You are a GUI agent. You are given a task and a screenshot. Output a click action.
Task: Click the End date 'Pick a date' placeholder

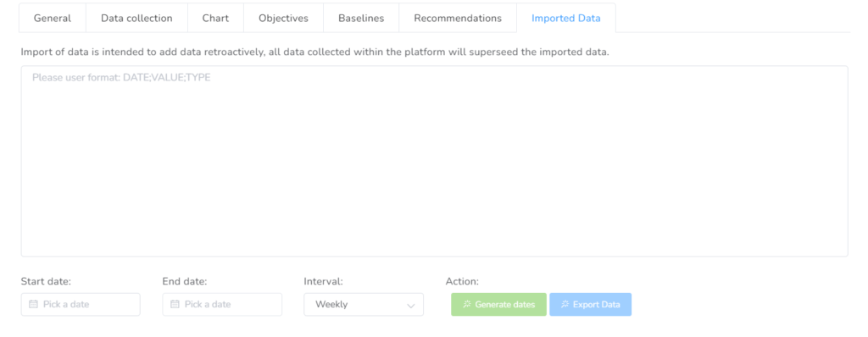pyautogui.click(x=208, y=304)
